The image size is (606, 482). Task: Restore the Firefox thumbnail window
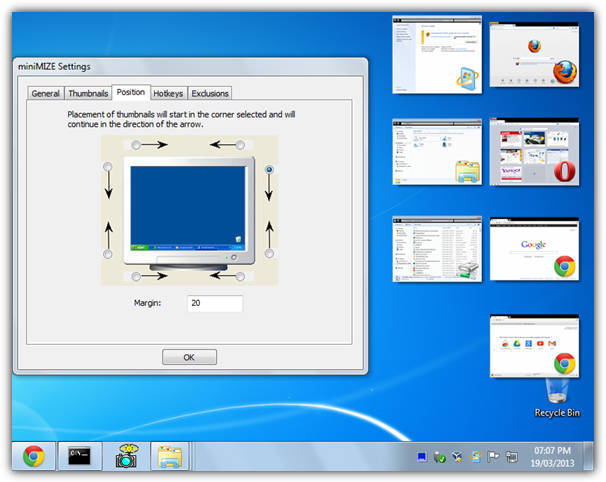(x=534, y=55)
